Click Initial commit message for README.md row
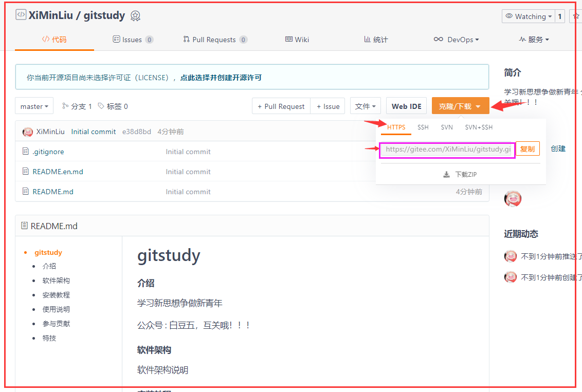This screenshot has height=392, width=582. click(188, 192)
